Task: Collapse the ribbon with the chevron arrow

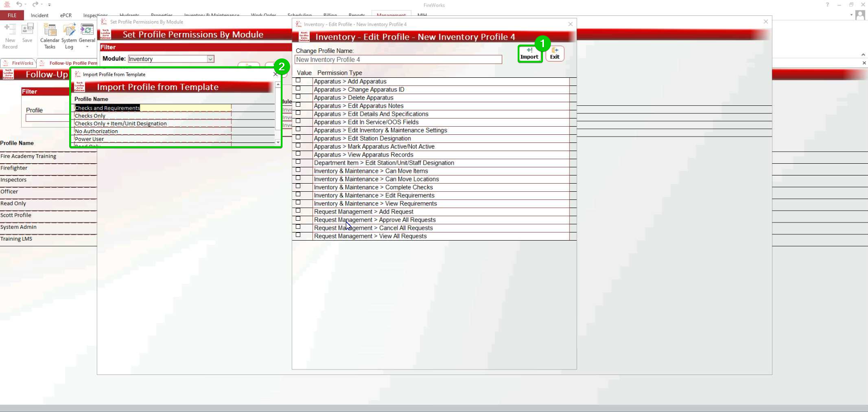Action: click(x=863, y=54)
